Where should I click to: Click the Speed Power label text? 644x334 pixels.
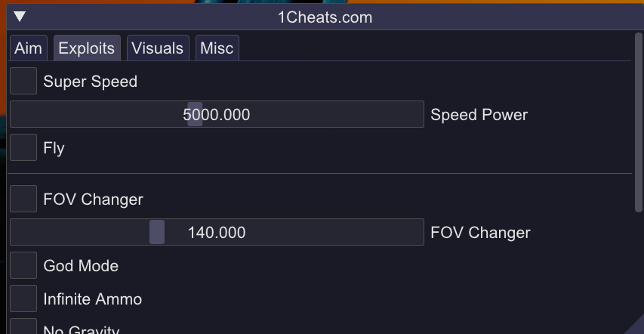(x=479, y=115)
